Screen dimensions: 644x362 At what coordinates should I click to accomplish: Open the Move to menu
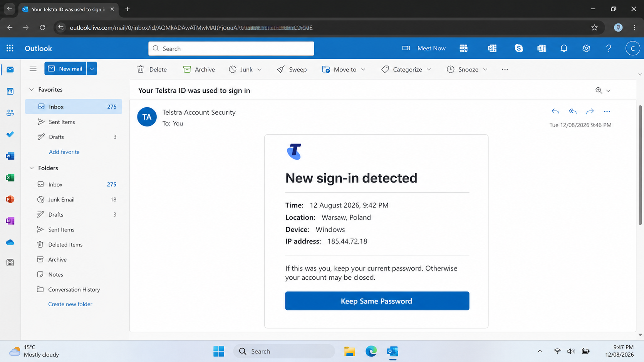click(344, 69)
